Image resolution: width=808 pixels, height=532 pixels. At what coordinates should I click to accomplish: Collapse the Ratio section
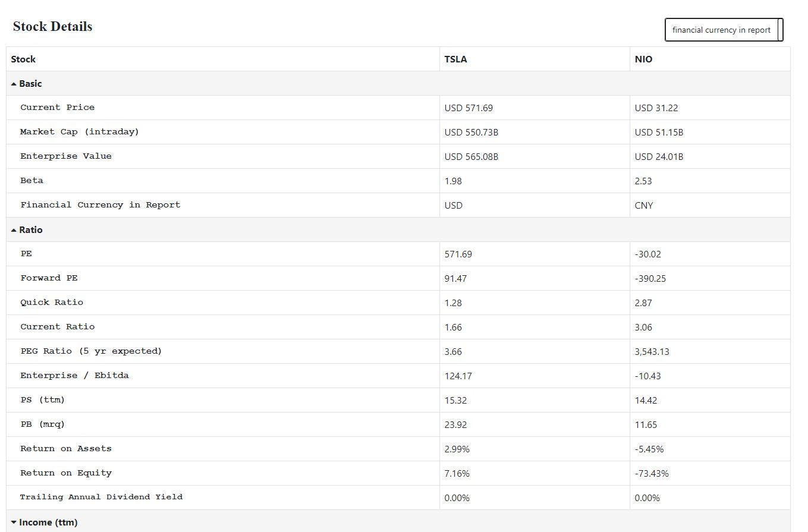pos(14,230)
